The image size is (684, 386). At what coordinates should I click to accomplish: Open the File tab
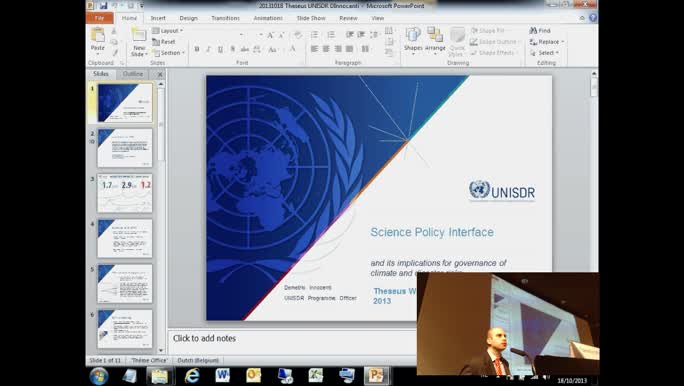(x=99, y=18)
